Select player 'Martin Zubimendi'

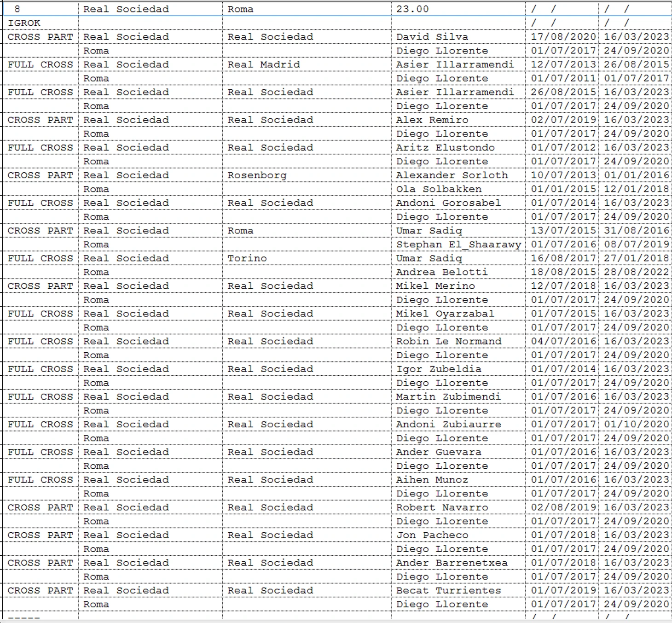pyautogui.click(x=449, y=396)
